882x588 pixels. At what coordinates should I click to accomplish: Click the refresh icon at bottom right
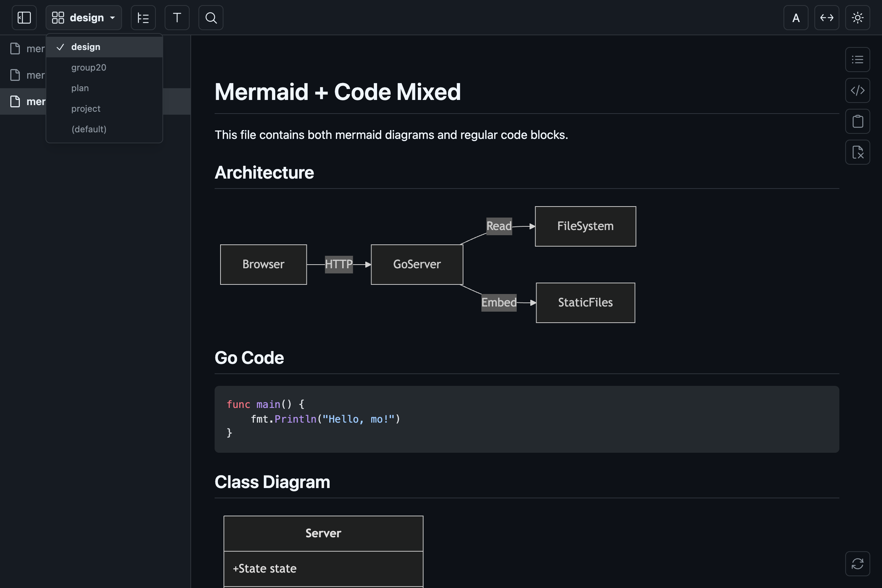[x=857, y=563]
